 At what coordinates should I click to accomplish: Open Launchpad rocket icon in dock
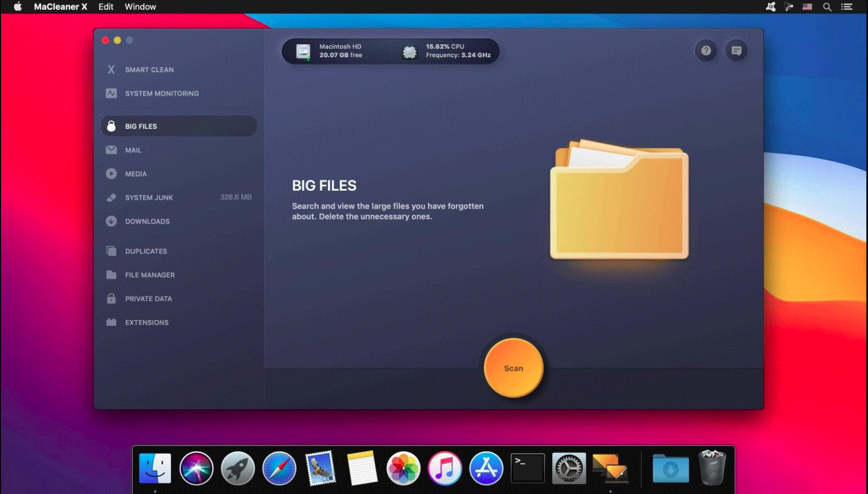(238, 468)
